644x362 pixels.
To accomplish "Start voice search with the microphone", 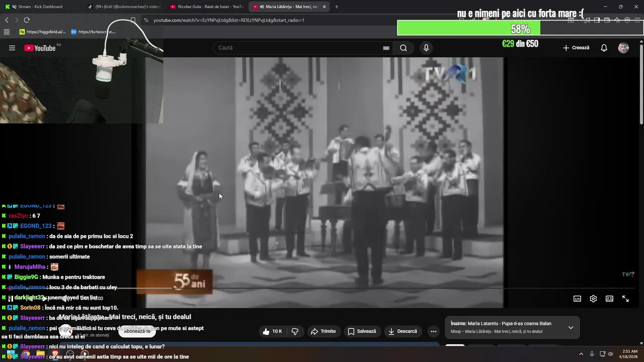I will coord(426,48).
